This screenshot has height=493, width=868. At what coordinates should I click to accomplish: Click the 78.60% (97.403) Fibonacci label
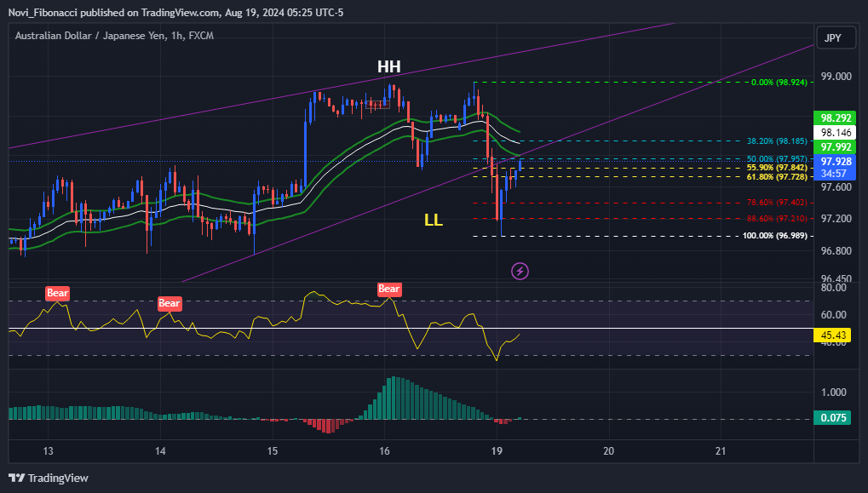coord(777,203)
